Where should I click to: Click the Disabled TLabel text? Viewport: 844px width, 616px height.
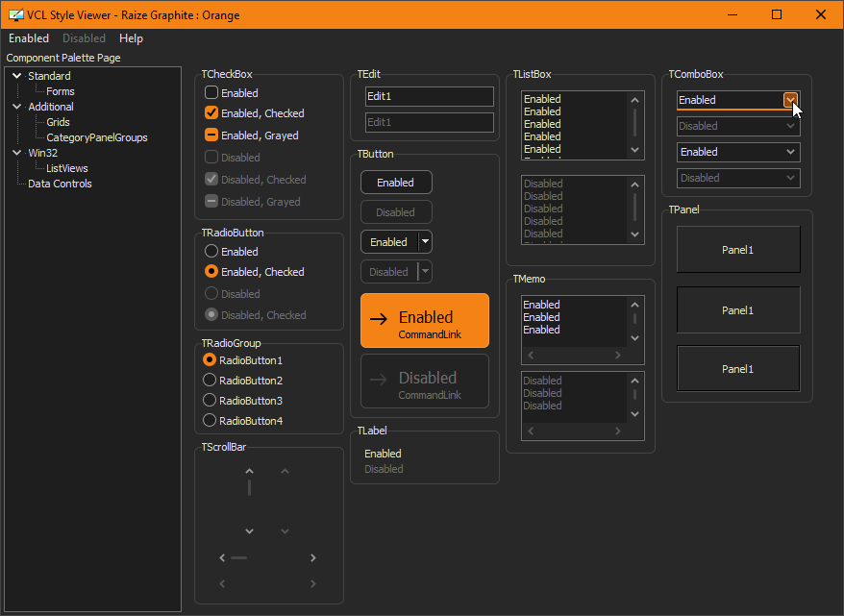384,469
